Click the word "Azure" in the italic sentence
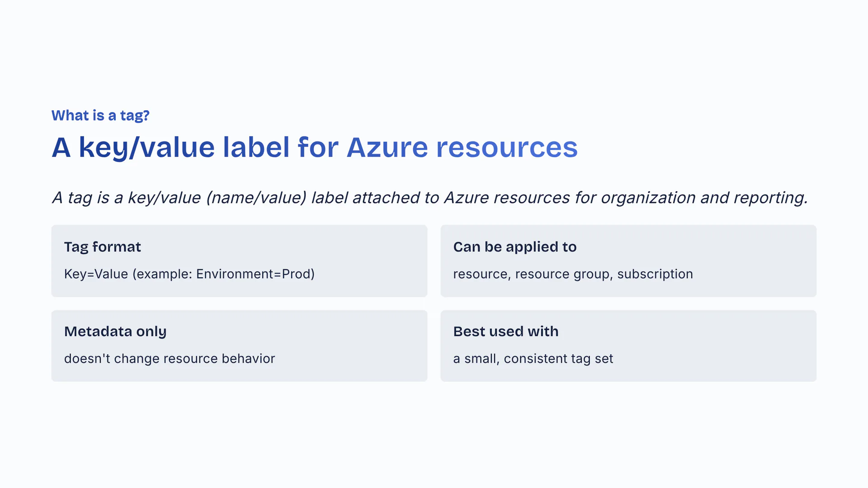Screen dimensions: 868x488 click(466, 198)
